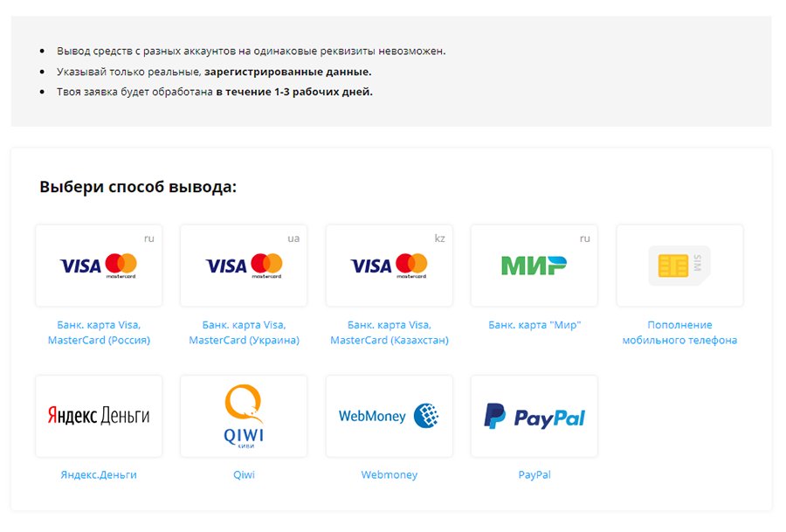786x532 pixels.
Task: Choose the PayPal logo tile
Action: pyautogui.click(x=534, y=416)
